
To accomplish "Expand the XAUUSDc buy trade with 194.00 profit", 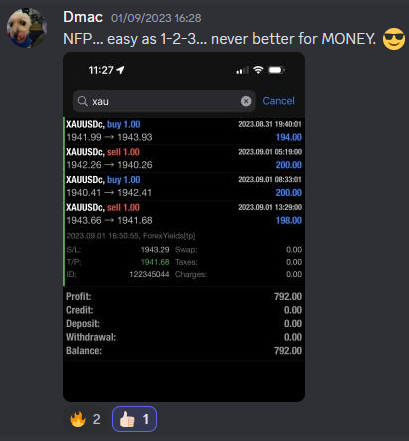I will 184,131.
